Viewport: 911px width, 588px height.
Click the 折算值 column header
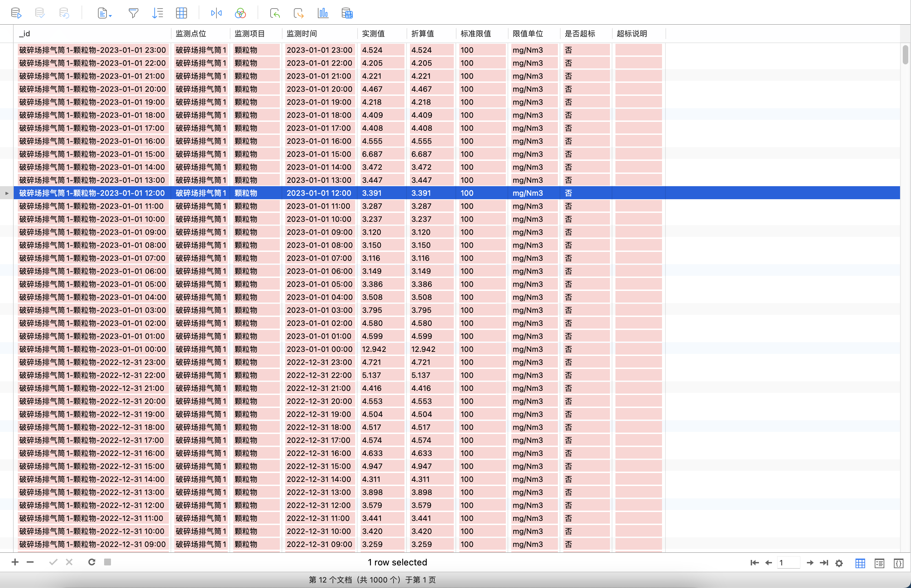pyautogui.click(x=431, y=34)
